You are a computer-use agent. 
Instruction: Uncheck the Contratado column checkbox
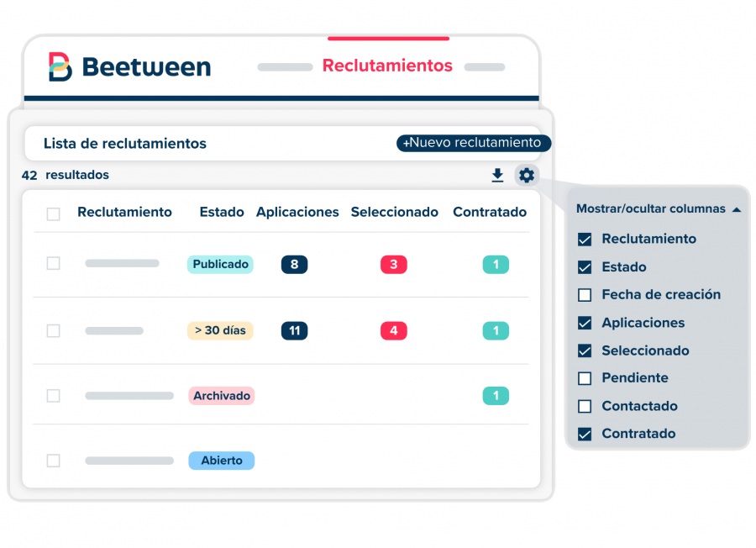[585, 435]
